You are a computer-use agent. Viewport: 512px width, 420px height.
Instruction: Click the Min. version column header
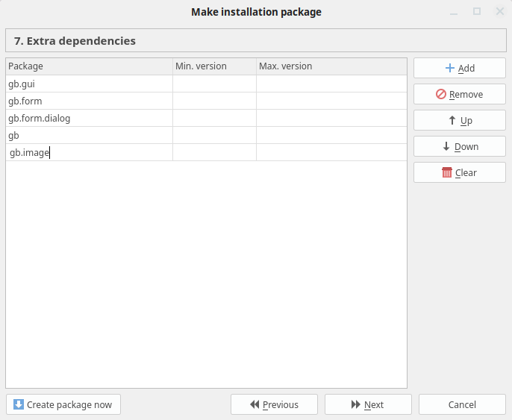pos(214,66)
